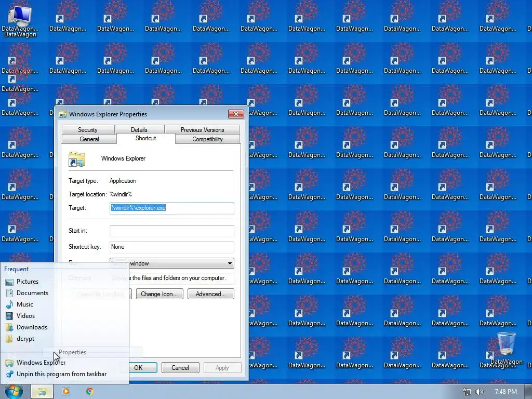Click the 7:48 PM taskbar clock

coord(506,392)
